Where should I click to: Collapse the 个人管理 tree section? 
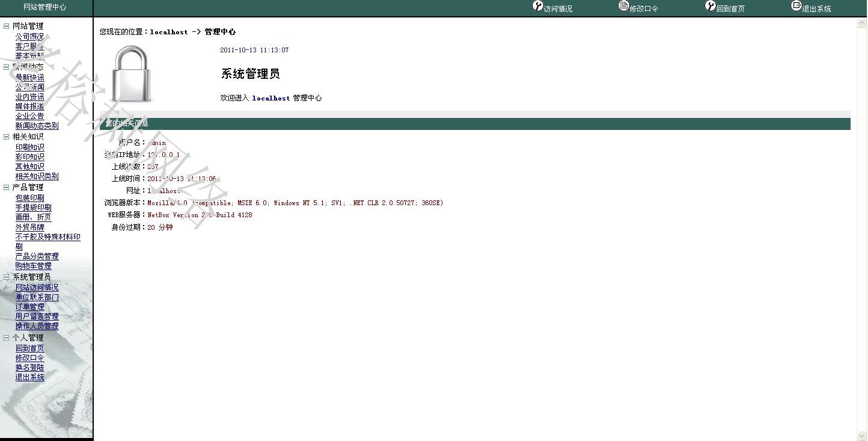pos(7,338)
